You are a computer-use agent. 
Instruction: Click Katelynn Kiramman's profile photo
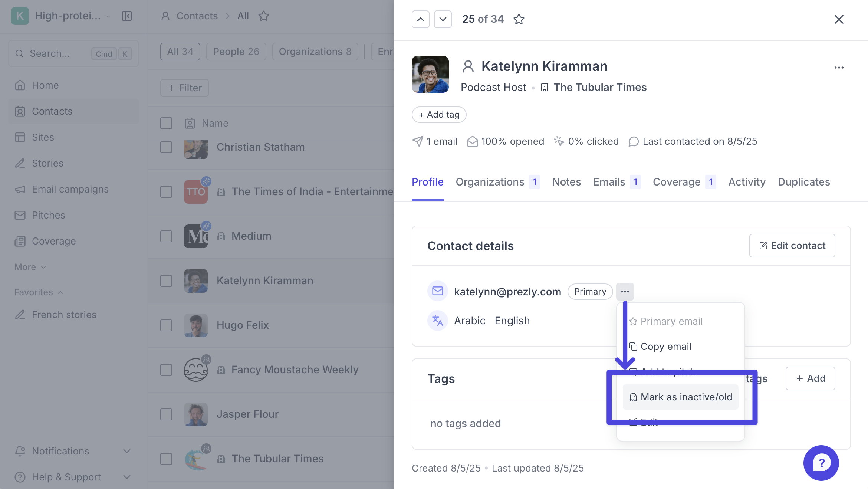point(430,74)
